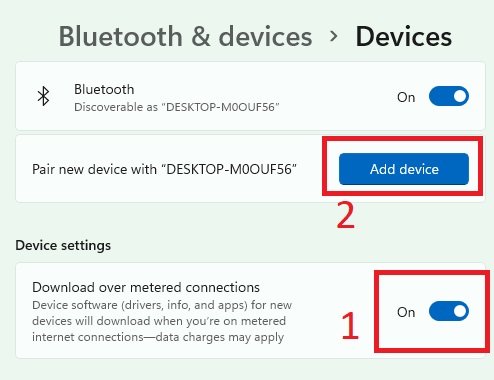
Task: Click the red number 2 annotation
Action: [x=345, y=216]
